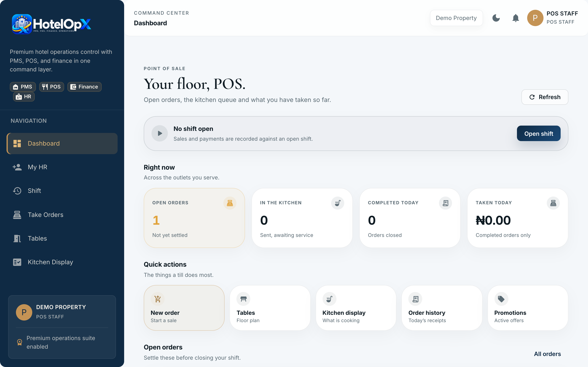Screen dimensions: 588x367
Task: Open the Order history quick action
Action: coord(442,308)
